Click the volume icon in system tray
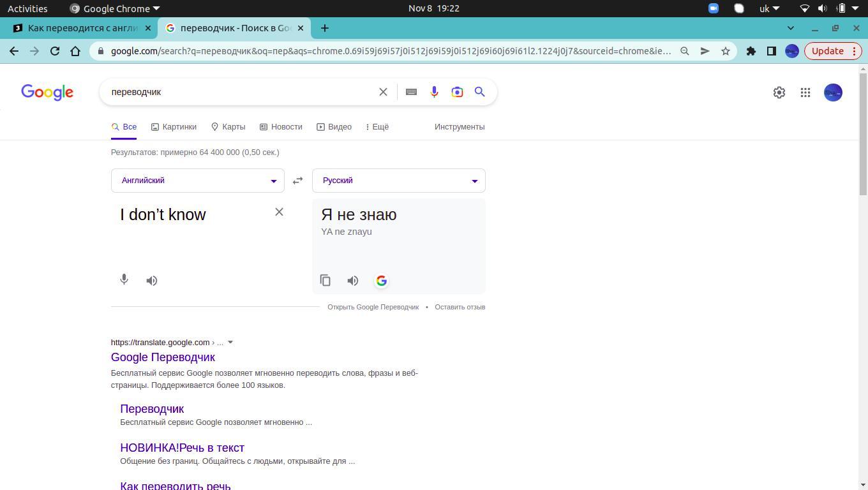 [823, 8]
